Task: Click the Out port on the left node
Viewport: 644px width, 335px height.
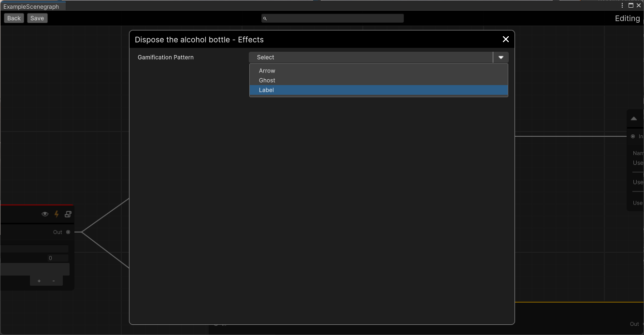Action: click(x=68, y=232)
